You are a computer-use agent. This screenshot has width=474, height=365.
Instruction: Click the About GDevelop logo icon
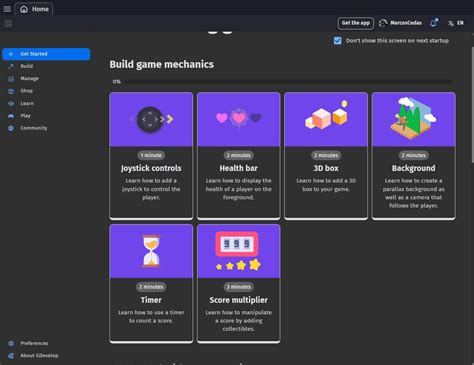click(x=11, y=356)
